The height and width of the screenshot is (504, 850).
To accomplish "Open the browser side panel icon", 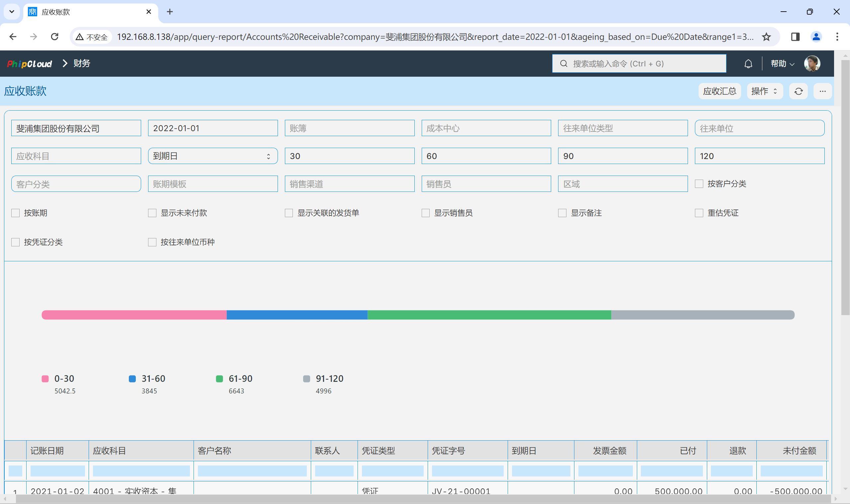I will 795,37.
